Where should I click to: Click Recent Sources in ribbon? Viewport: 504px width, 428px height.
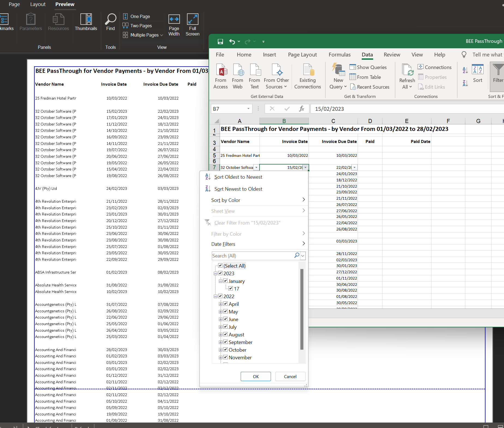click(x=370, y=87)
